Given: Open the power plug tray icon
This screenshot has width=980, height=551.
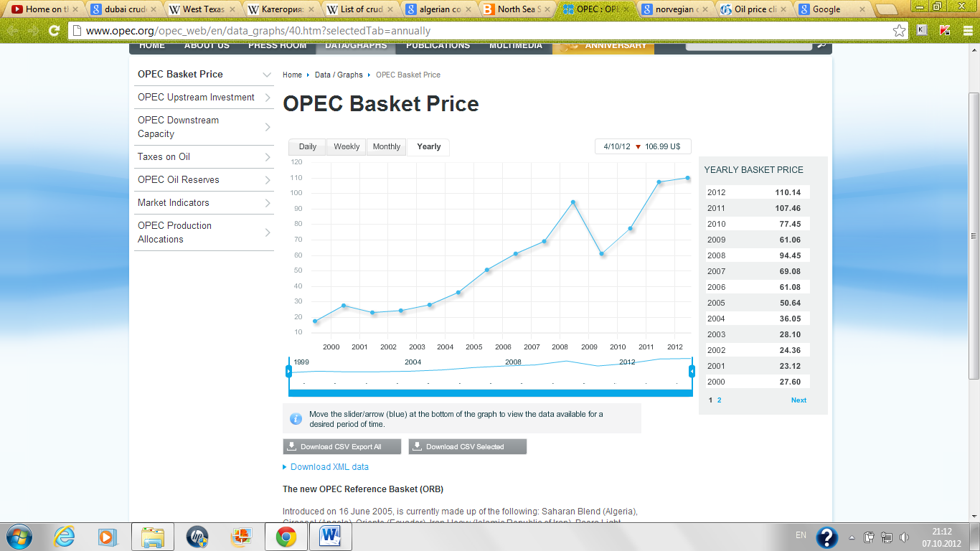Looking at the screenshot, I should coord(869,537).
